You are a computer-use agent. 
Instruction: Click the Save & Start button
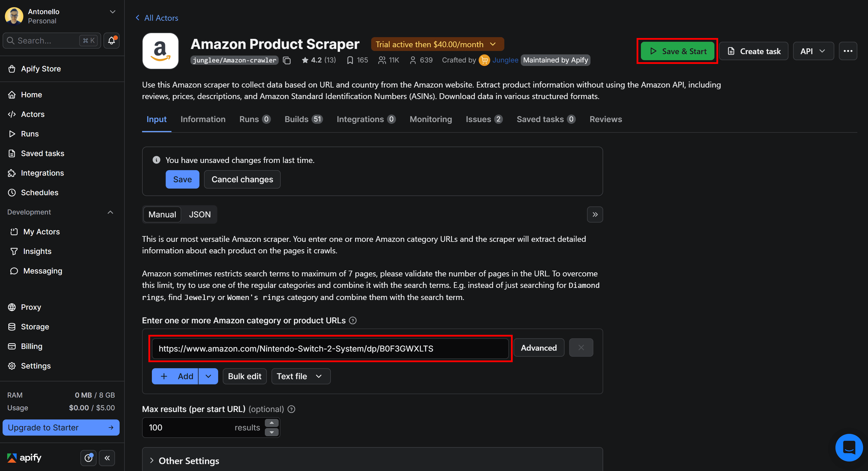click(x=677, y=51)
